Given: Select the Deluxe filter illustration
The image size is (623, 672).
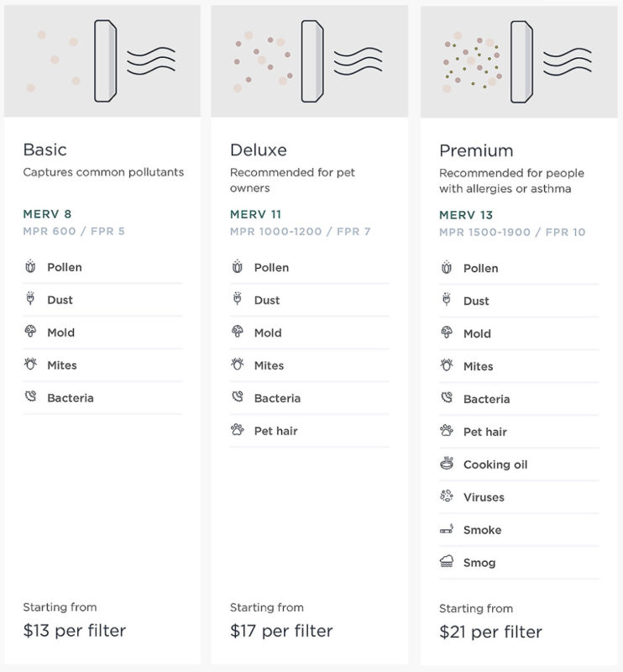Looking at the screenshot, I should (x=309, y=60).
